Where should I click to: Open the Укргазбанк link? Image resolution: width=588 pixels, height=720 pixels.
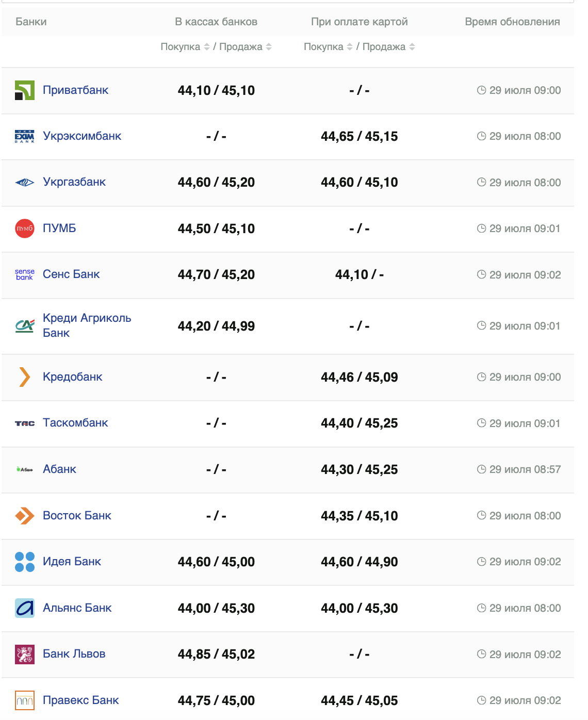pos(74,182)
